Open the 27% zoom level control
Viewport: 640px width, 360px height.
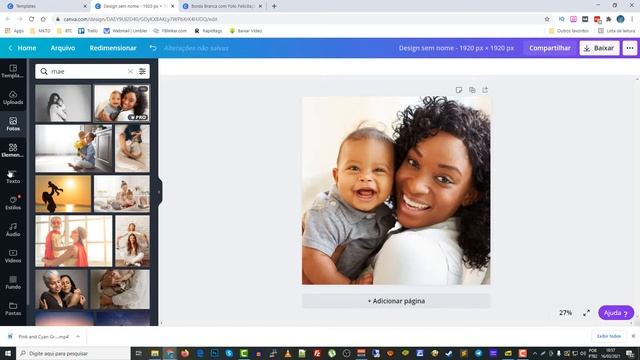pos(565,313)
